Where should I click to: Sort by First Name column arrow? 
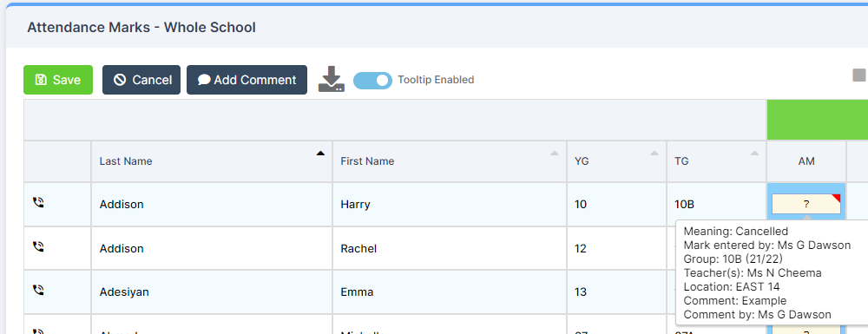pyautogui.click(x=554, y=154)
